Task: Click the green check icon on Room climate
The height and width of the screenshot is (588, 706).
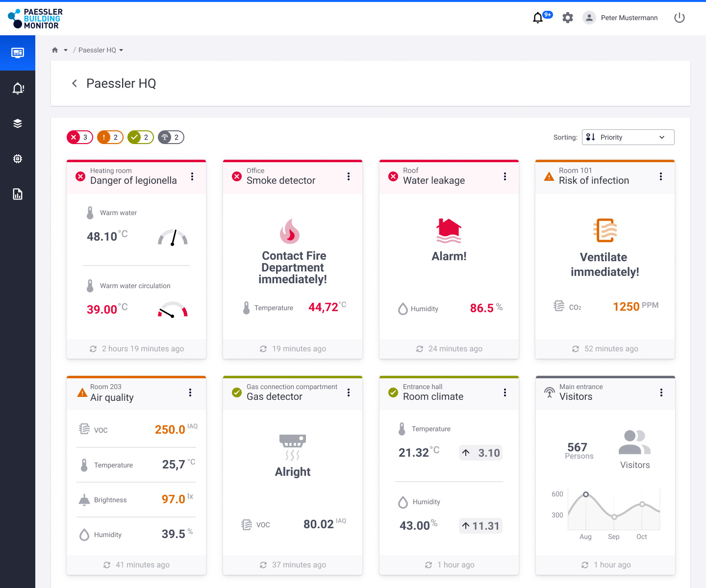Action: coord(393,392)
